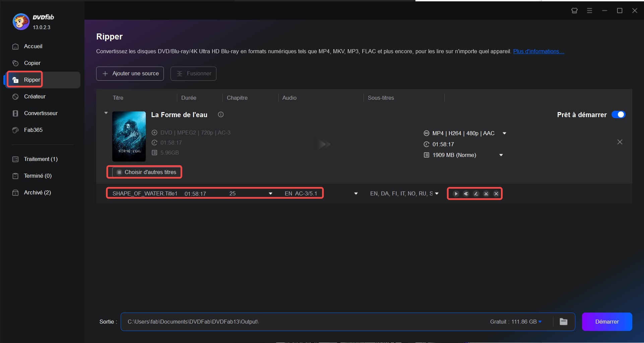Open the trim scissors icon for Title1
This screenshot has height=343, width=644.
(x=486, y=194)
